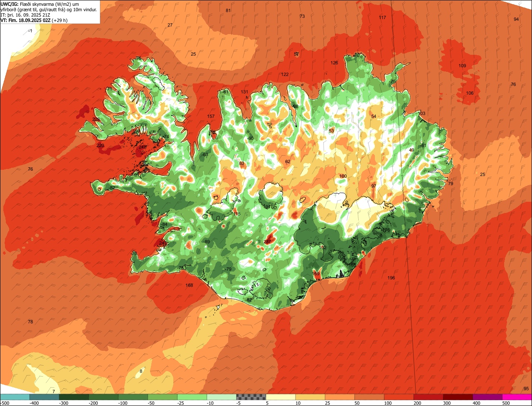Pick the pale yellow swatch right of 5
The width and height of the screenshot is (532, 406).
pos(281,397)
